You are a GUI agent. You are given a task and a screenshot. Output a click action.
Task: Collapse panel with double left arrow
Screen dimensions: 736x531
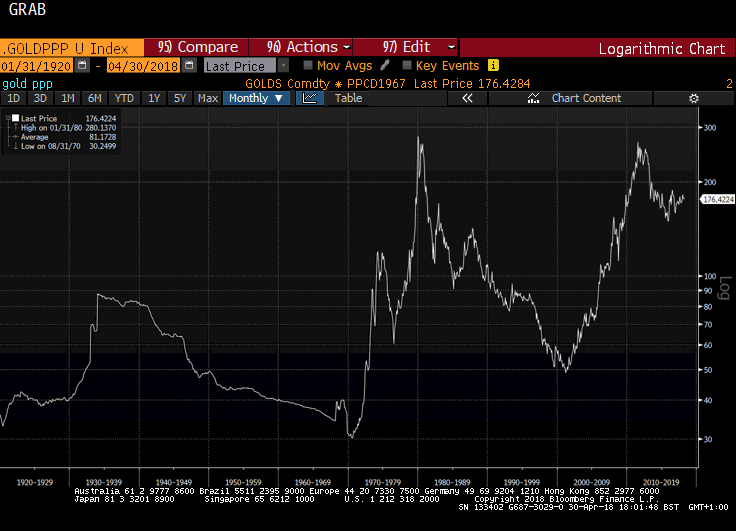(467, 98)
